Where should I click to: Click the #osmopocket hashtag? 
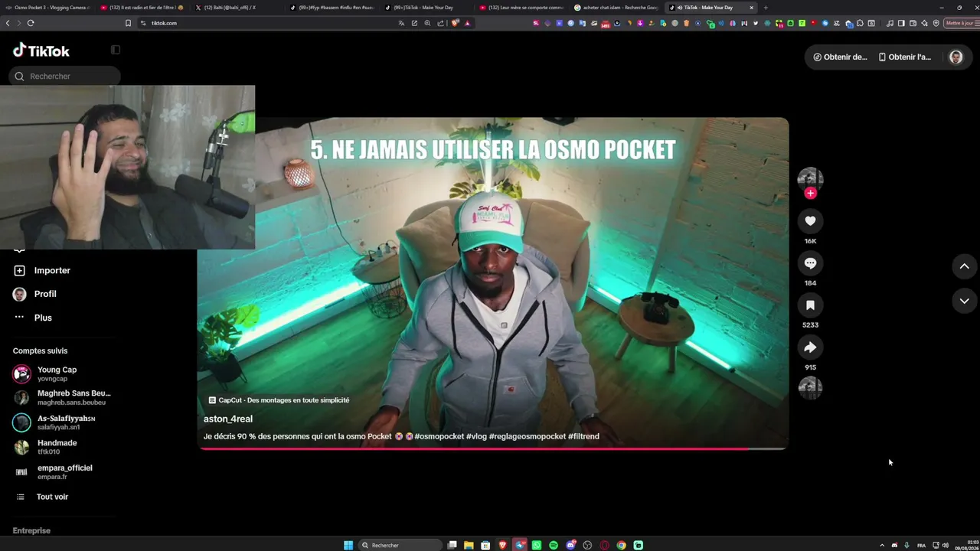pyautogui.click(x=439, y=436)
